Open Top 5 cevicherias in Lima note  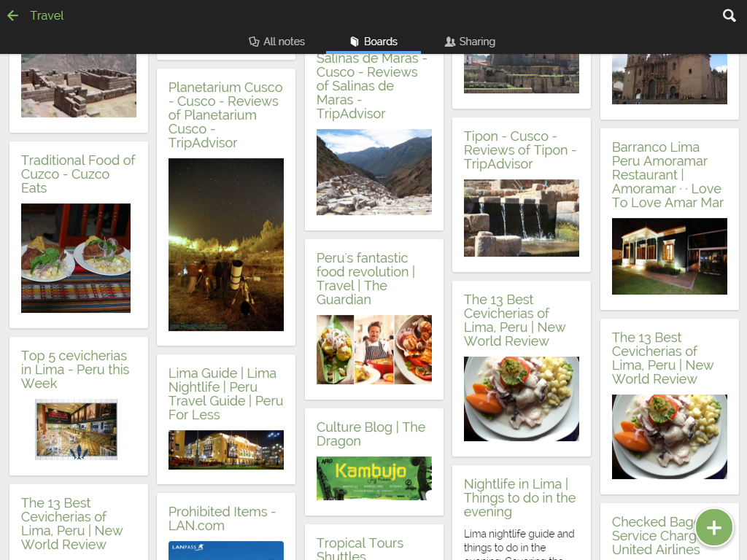coord(74,369)
